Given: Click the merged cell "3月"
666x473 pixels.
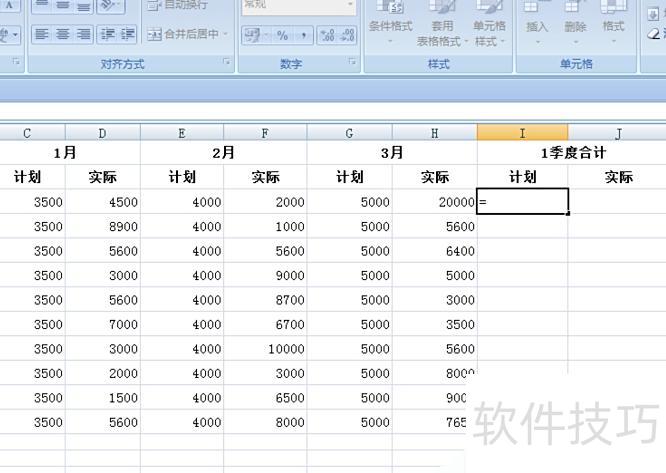Looking at the screenshot, I should tap(392, 153).
